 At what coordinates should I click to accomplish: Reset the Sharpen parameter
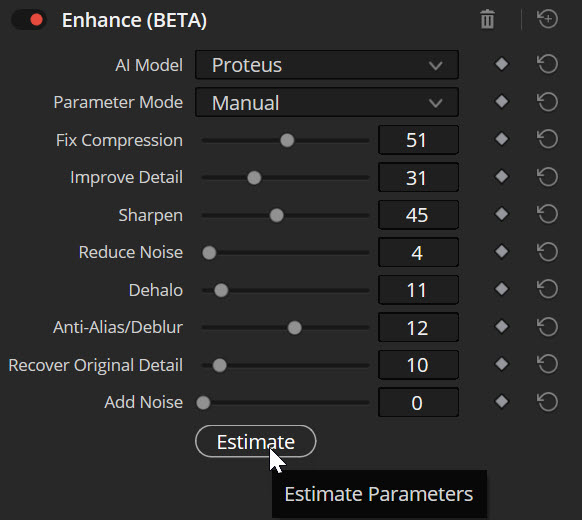point(547,214)
